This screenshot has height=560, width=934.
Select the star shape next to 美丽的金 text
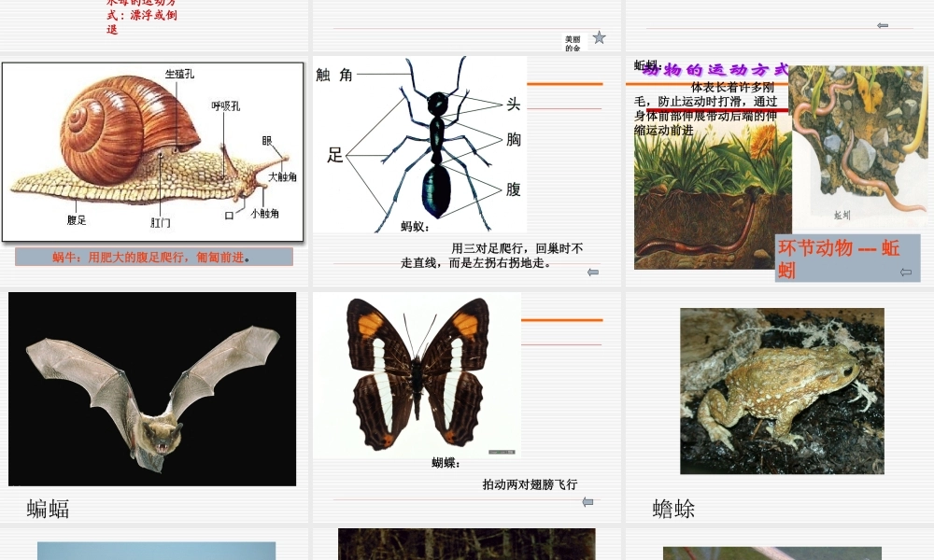(599, 36)
